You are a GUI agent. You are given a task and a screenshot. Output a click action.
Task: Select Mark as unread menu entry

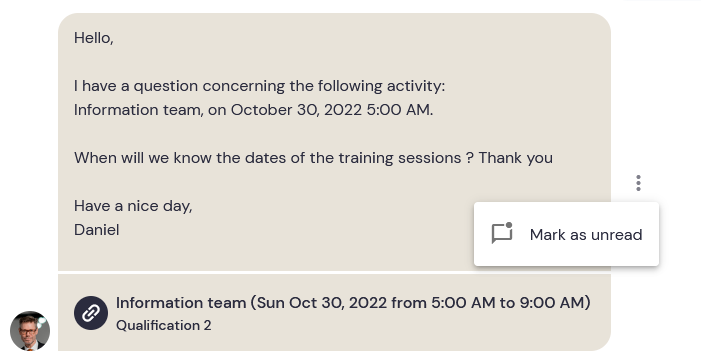coord(566,234)
